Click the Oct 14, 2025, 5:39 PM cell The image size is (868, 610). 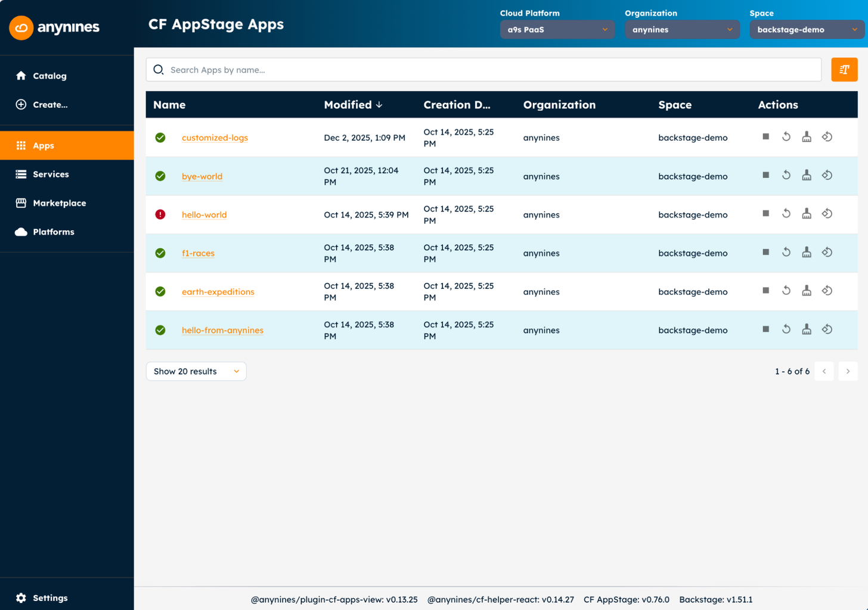(366, 214)
